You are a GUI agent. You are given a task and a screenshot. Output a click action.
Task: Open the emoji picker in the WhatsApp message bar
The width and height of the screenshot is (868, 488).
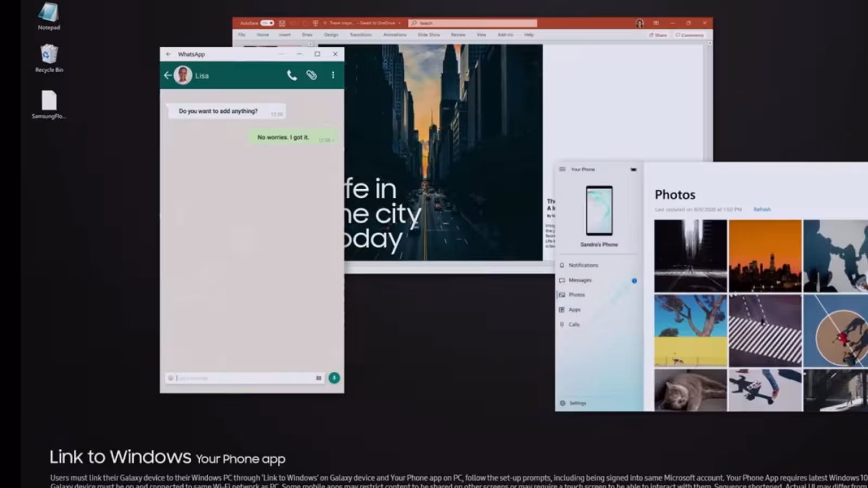(170, 378)
